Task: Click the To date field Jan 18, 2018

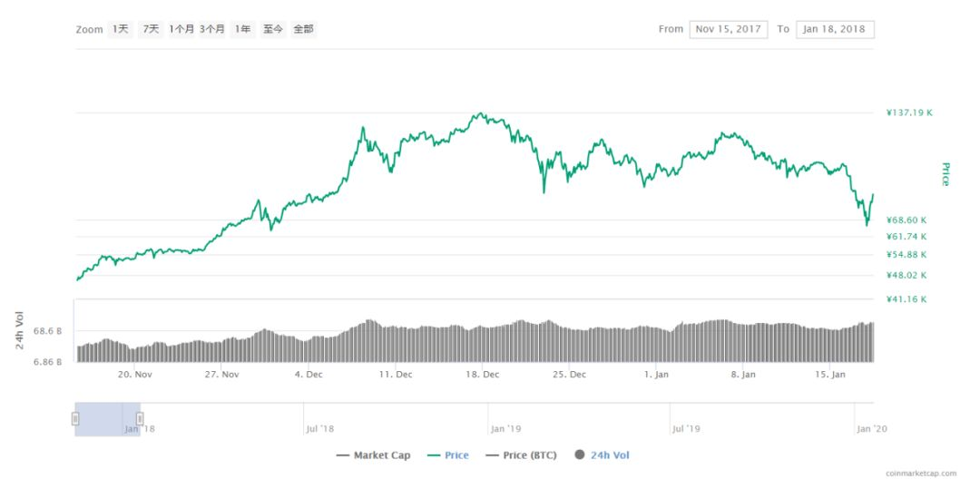Action: click(x=835, y=29)
